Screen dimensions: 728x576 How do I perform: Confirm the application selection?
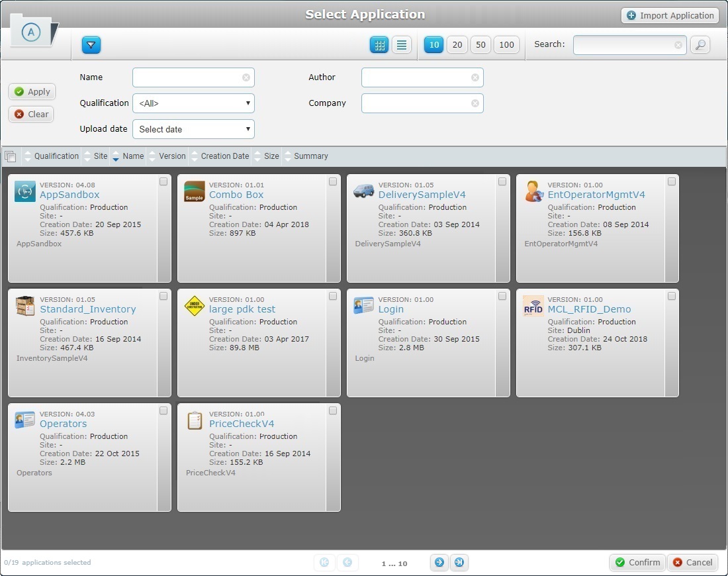click(x=637, y=562)
